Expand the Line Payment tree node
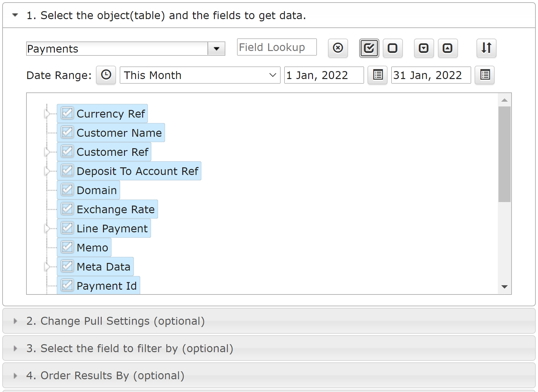Screen dimensions: 538x392 tap(47, 229)
